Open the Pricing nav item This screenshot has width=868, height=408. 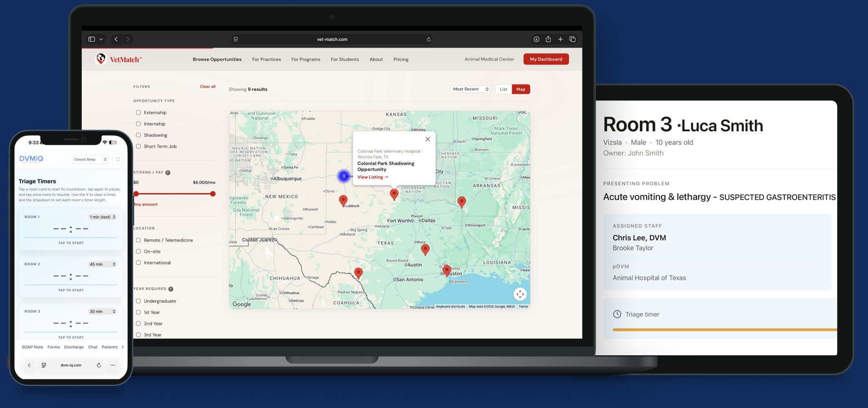pyautogui.click(x=401, y=60)
